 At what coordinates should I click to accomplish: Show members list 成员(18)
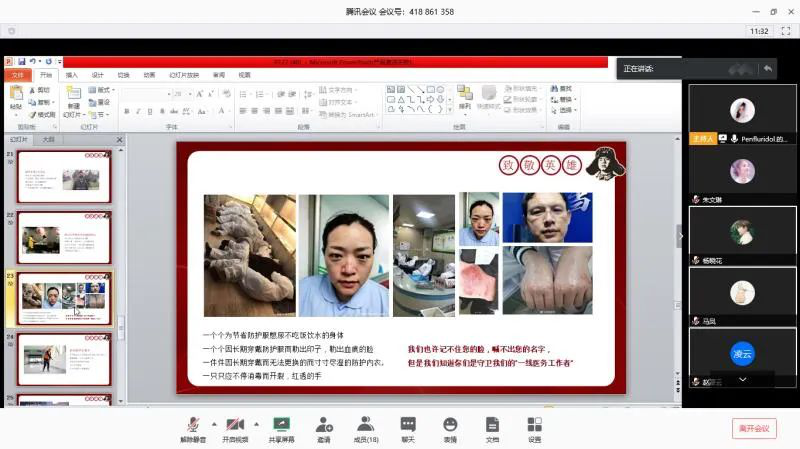pyautogui.click(x=366, y=430)
